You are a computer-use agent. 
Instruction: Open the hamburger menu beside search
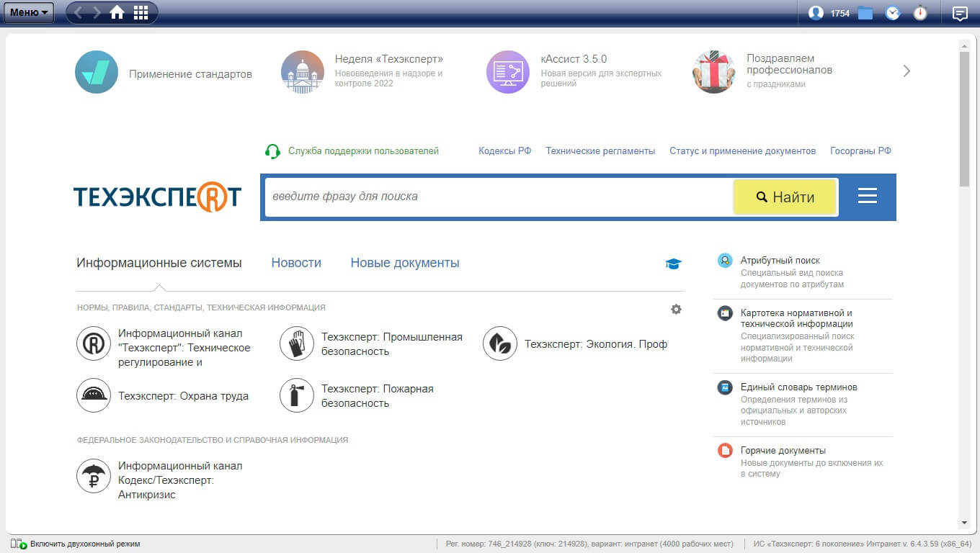click(x=868, y=196)
